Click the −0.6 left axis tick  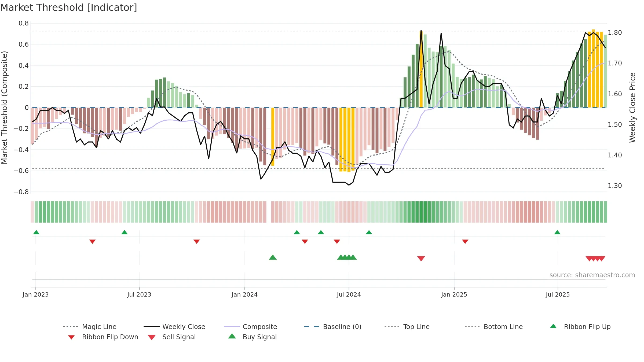(21, 171)
